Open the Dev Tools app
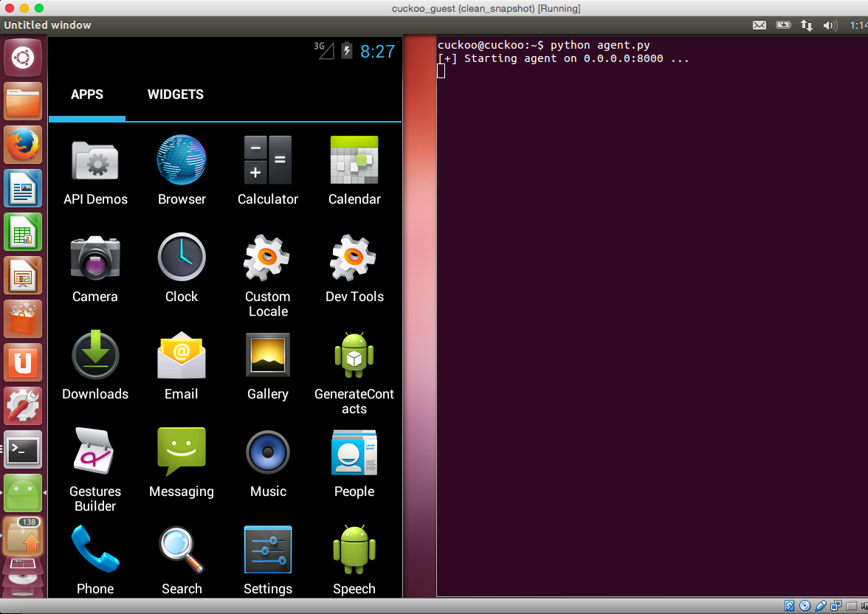This screenshot has height=614, width=868. (354, 269)
